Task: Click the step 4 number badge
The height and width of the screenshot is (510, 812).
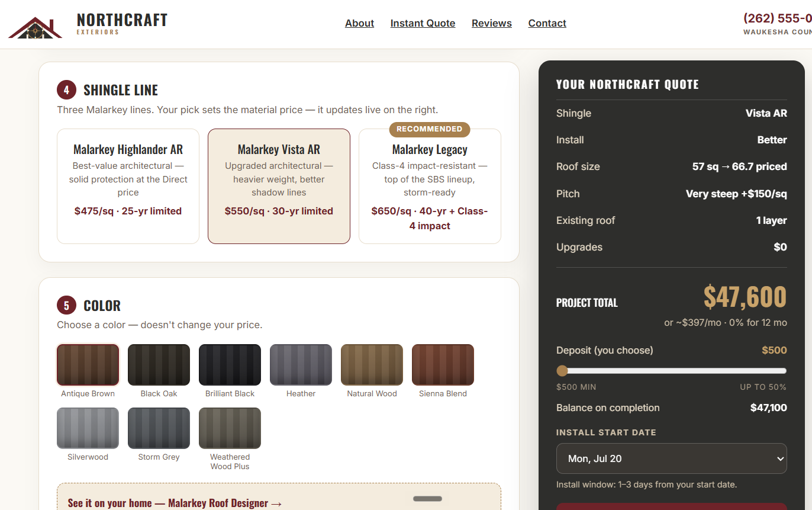Action: tap(66, 90)
